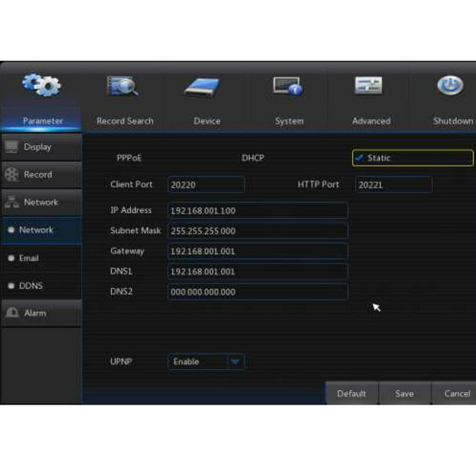Select the Device hard drive icon
The image size is (476, 476).
(x=202, y=87)
